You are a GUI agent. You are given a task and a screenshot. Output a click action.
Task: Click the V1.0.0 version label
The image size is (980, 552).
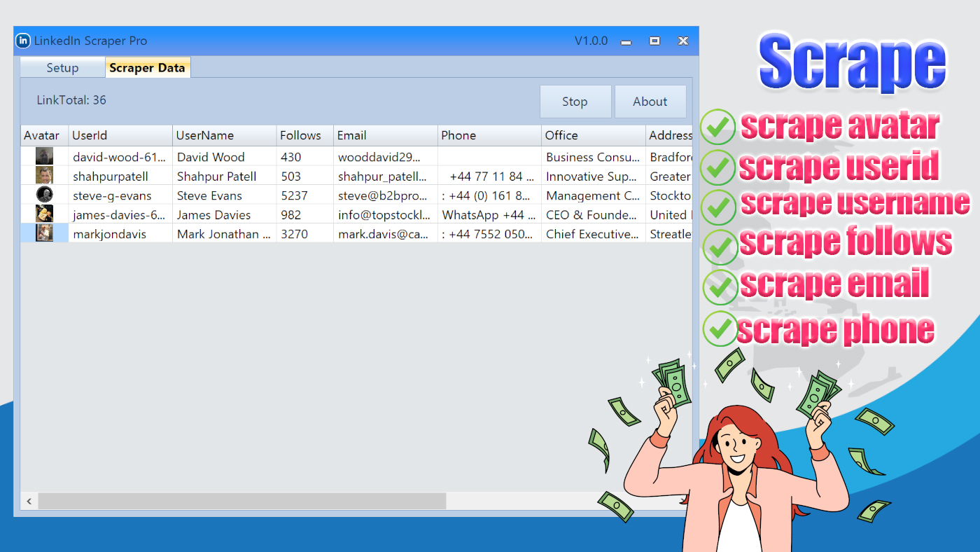[x=591, y=41]
